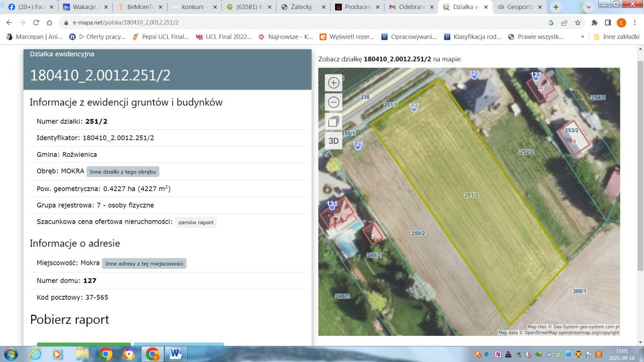Switch to the Žatecky tab
644x362 pixels.
303,7
